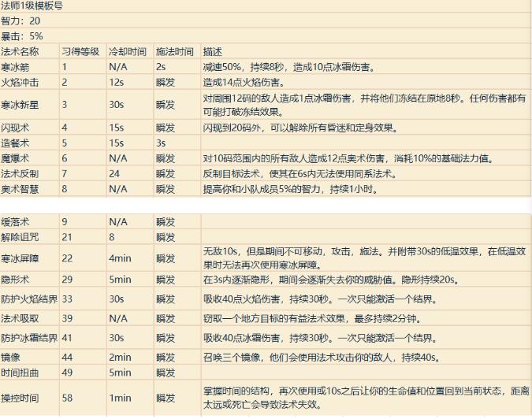Select the spell name 法术反制
Image resolution: width=532 pixels, height=419 pixels.
click(x=20, y=174)
